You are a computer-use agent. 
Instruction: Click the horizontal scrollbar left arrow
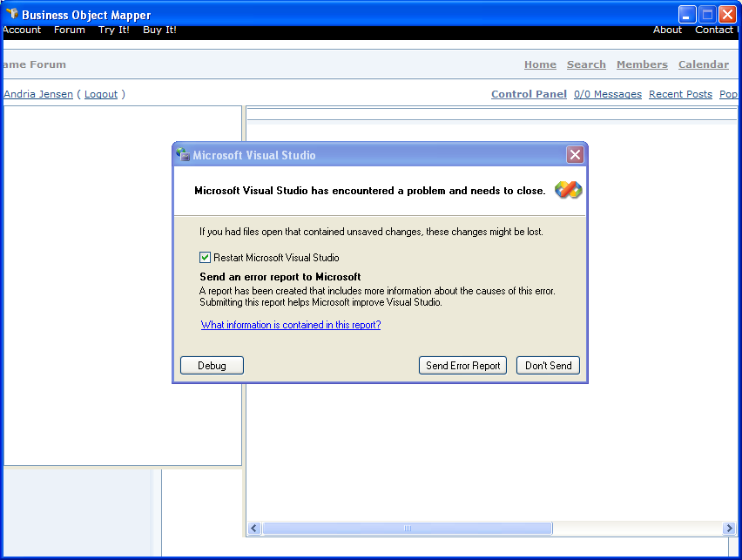point(254,529)
